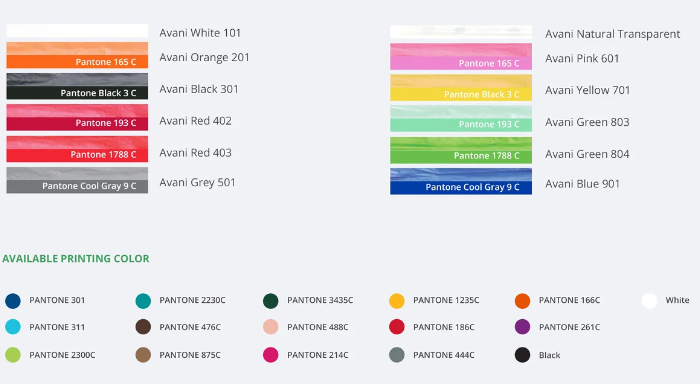Screen dimensions: 700x384
Task: Select the Black printing color dot
Action: tap(522, 355)
